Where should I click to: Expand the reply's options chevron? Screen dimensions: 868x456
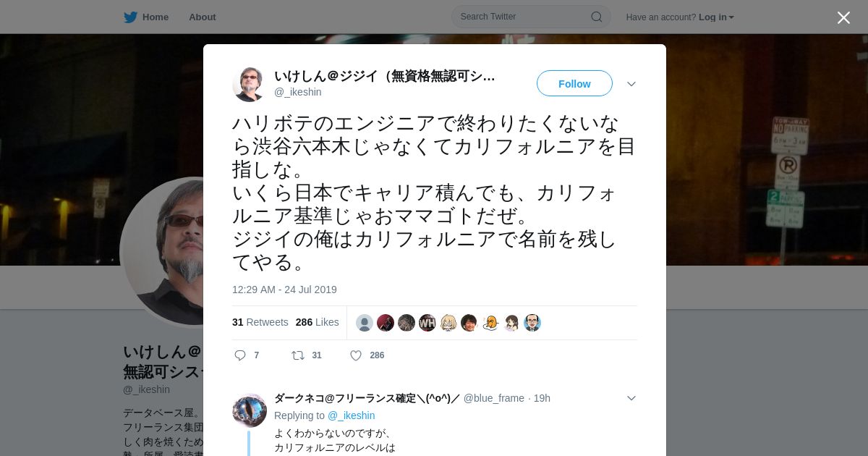tap(631, 398)
